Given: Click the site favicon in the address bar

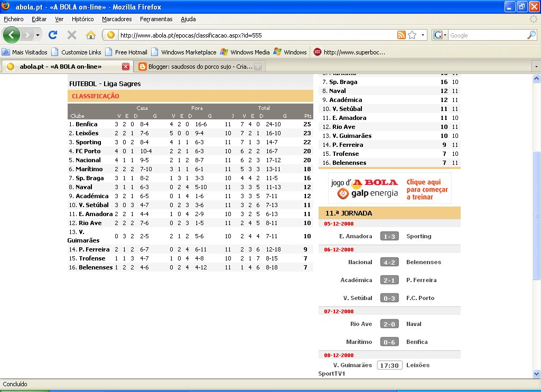Looking at the screenshot, I should point(111,35).
